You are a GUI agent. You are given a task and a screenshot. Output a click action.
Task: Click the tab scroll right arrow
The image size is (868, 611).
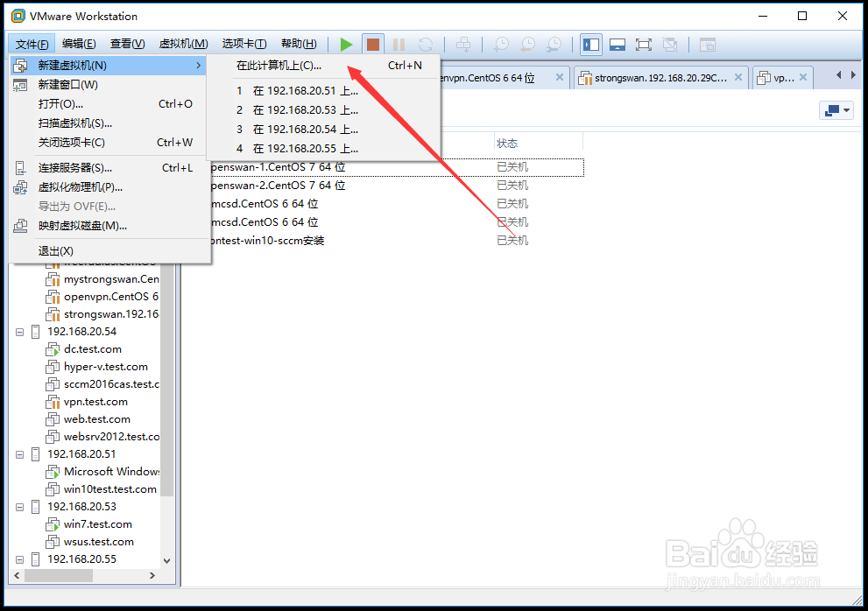click(x=854, y=74)
